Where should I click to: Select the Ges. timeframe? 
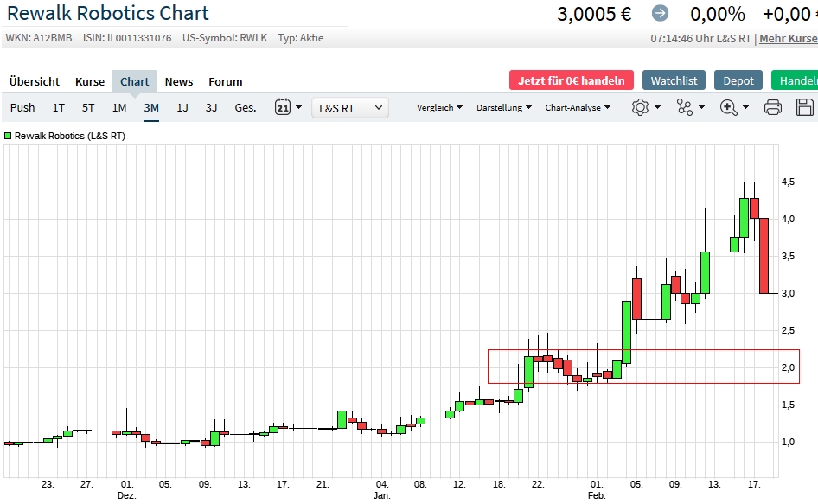246,107
